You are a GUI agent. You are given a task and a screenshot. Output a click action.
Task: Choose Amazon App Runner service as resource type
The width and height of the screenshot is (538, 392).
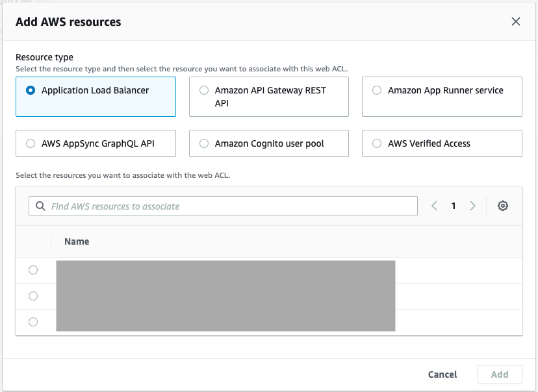click(x=378, y=90)
